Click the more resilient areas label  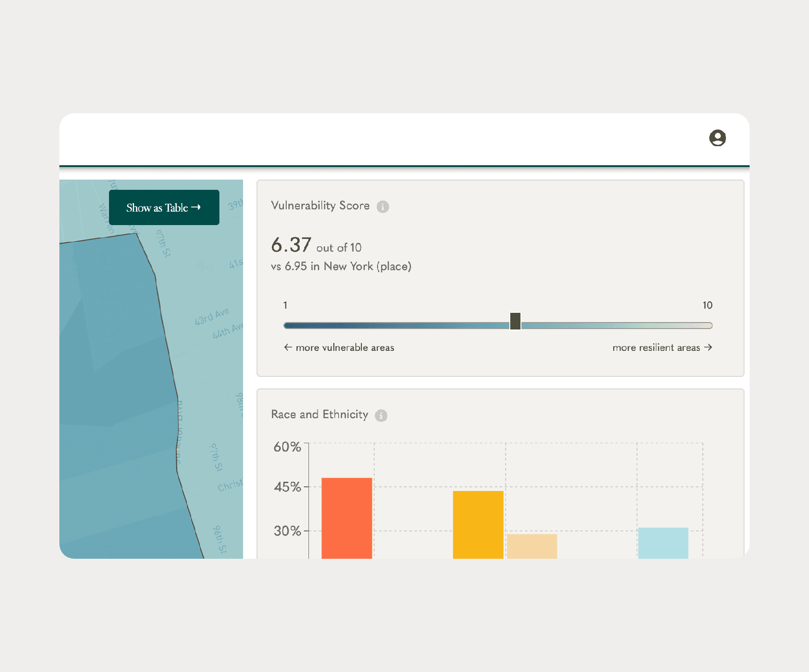click(x=656, y=348)
